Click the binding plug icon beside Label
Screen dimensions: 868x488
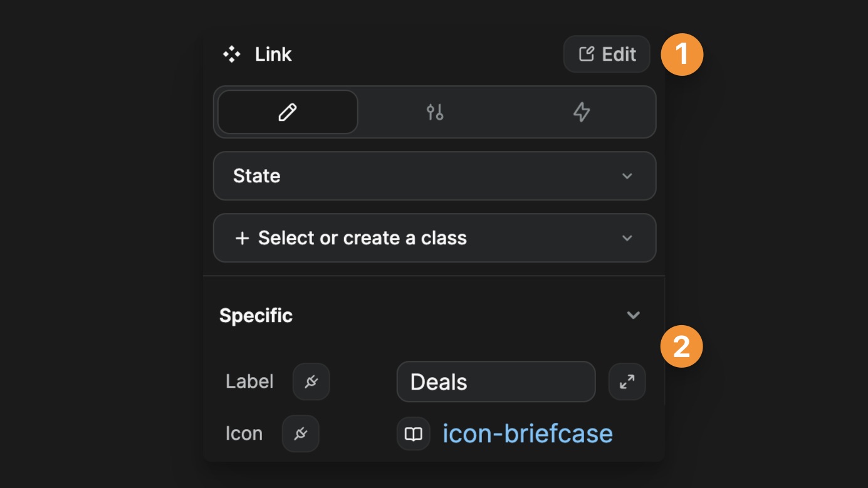[x=311, y=382]
